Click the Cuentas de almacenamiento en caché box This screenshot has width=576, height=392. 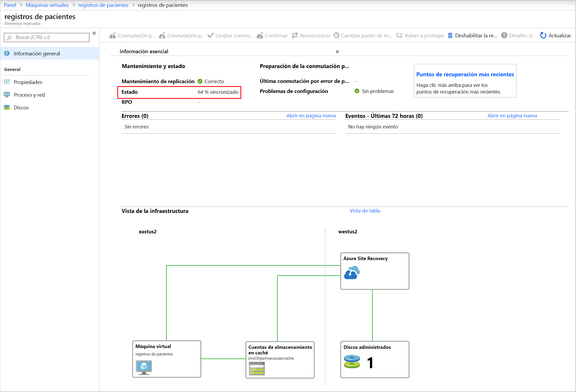click(280, 359)
